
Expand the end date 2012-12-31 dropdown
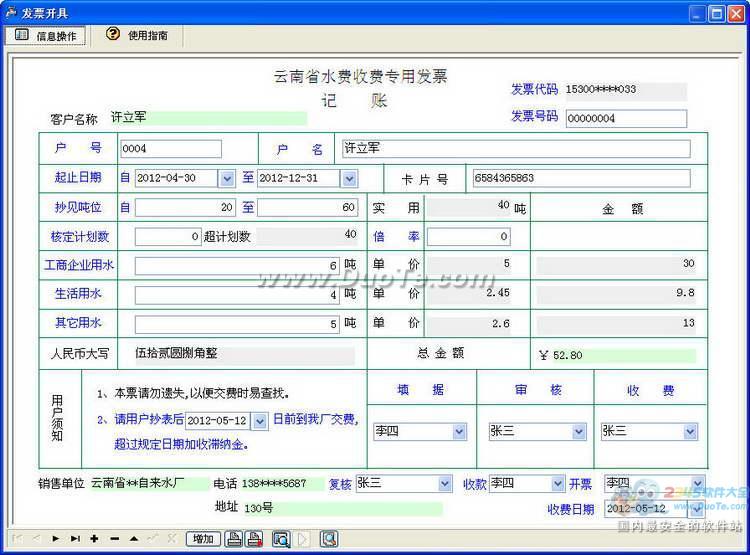click(x=349, y=179)
